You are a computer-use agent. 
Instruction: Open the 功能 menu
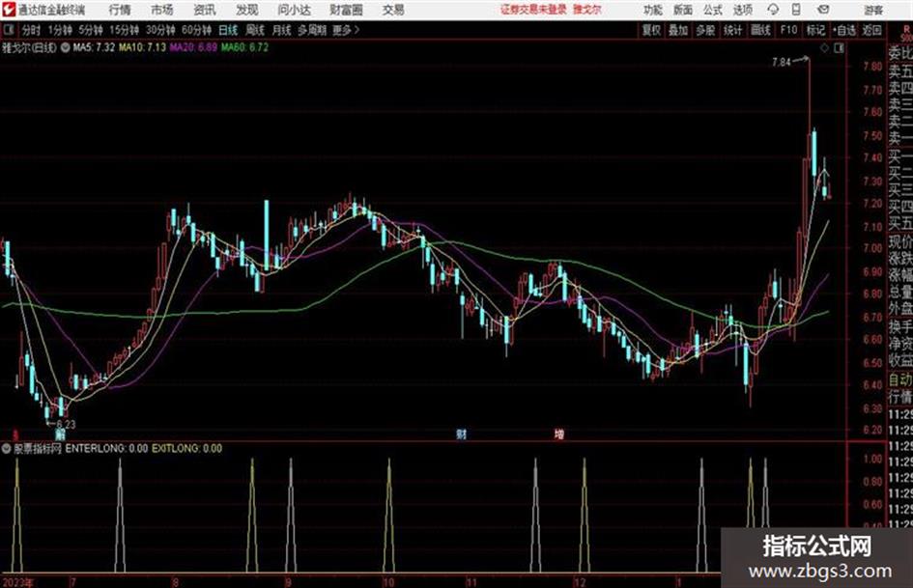[x=653, y=10]
